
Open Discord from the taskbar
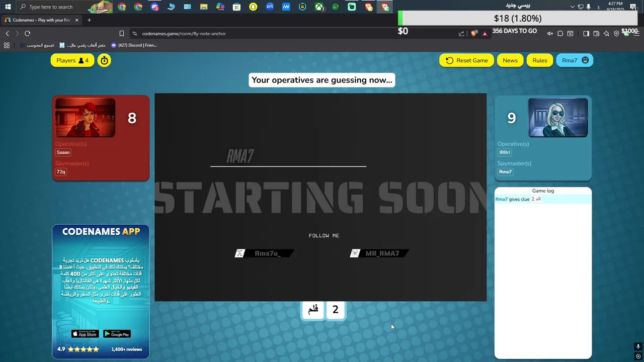coord(154,7)
